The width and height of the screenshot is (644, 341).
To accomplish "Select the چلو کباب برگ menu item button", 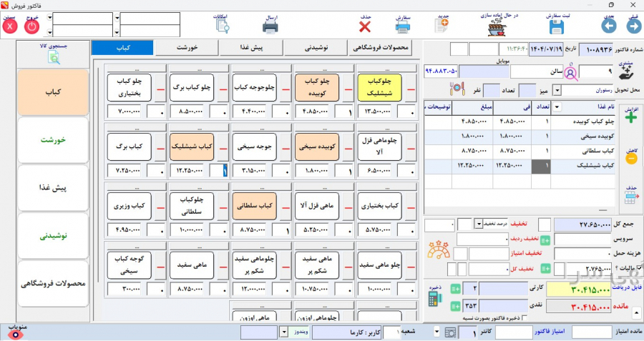I will tap(193, 87).
